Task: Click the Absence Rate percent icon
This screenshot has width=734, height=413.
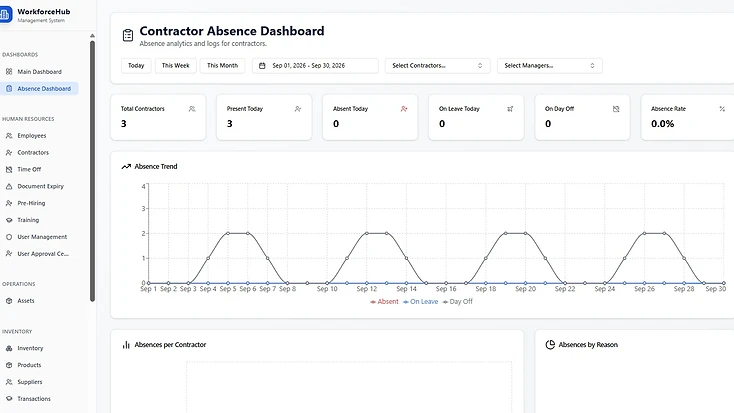Action: [x=722, y=109]
